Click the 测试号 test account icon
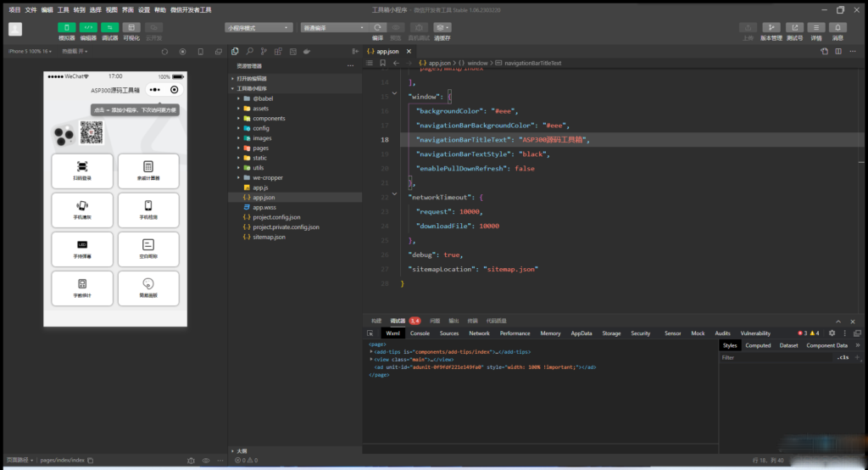868x470 pixels. point(794,28)
